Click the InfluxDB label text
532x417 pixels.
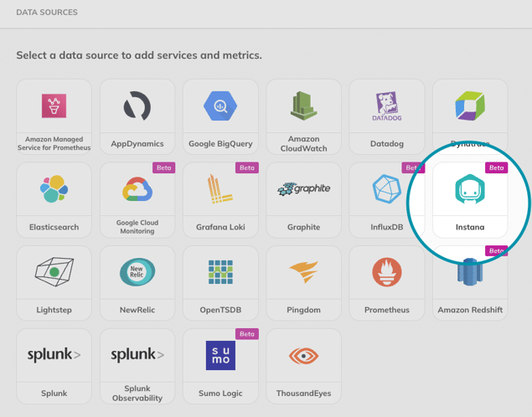[387, 227]
